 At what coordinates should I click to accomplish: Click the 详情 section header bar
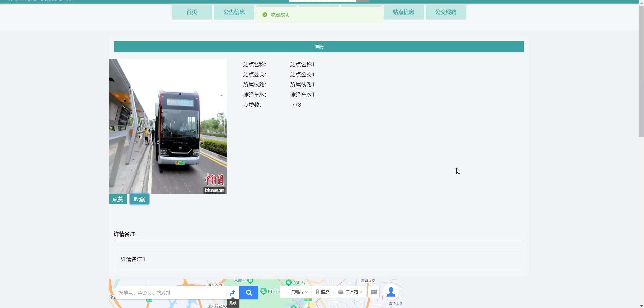(x=319, y=47)
